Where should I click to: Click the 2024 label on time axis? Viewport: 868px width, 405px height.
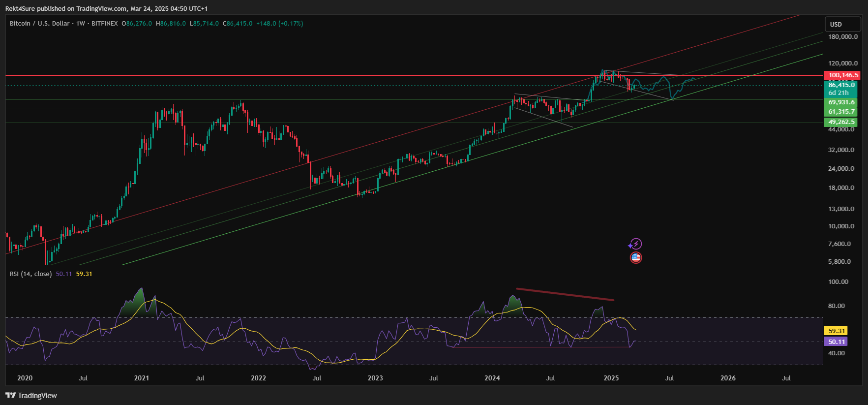tap(492, 378)
